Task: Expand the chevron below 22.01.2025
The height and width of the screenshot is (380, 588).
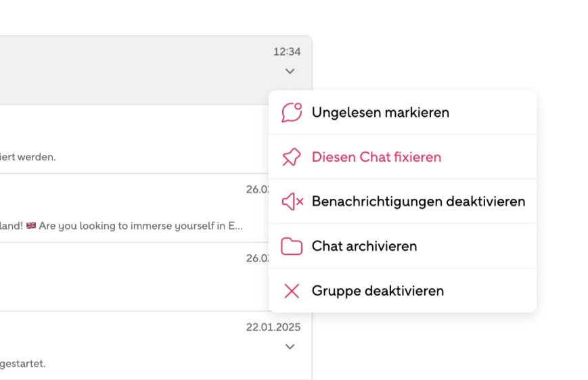Action: (x=290, y=347)
